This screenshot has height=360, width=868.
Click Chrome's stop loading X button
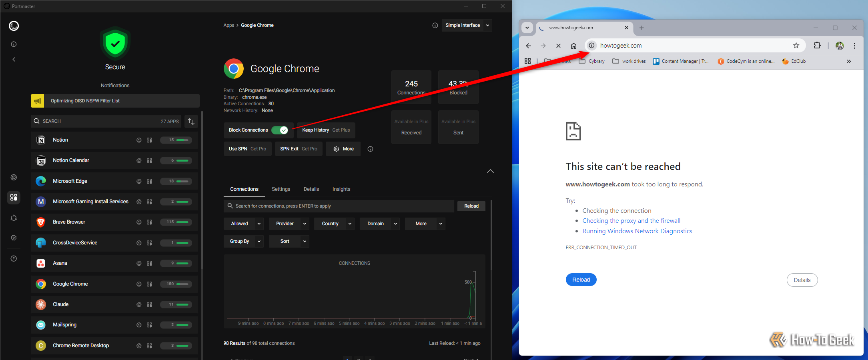558,46
